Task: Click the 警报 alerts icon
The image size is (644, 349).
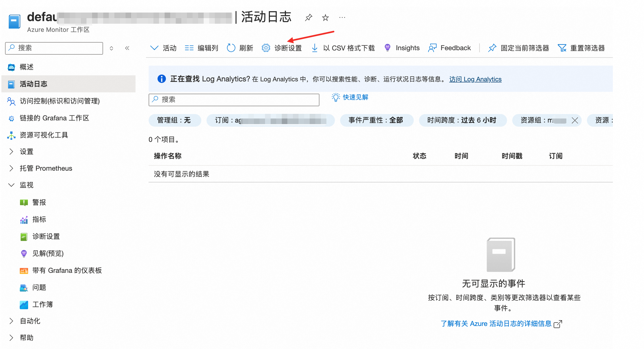Action: pyautogui.click(x=24, y=202)
